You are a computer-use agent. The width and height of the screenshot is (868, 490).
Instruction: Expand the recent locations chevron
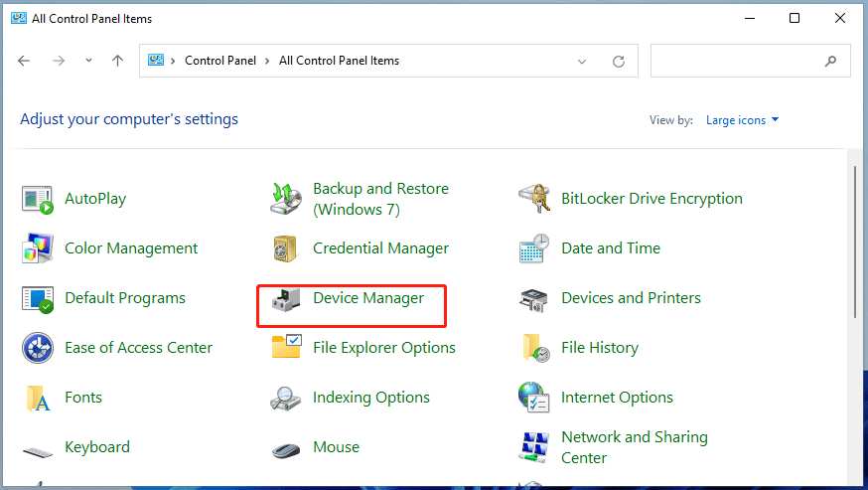tap(88, 61)
